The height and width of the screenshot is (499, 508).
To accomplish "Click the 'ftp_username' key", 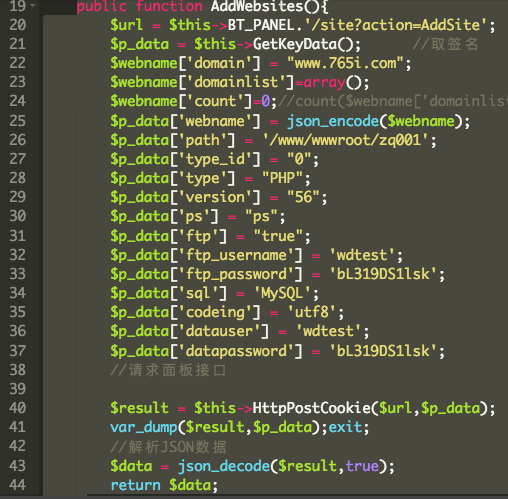I will (x=236, y=255).
